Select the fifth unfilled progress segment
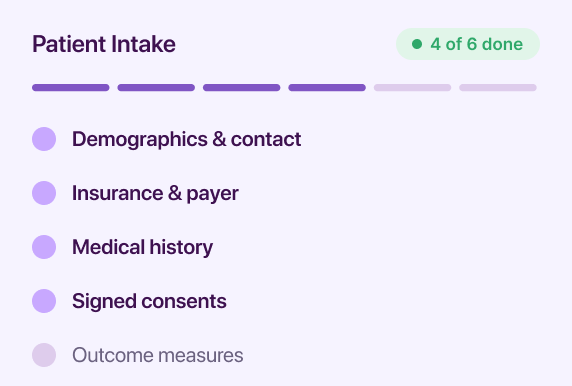572x386 pixels. point(412,88)
